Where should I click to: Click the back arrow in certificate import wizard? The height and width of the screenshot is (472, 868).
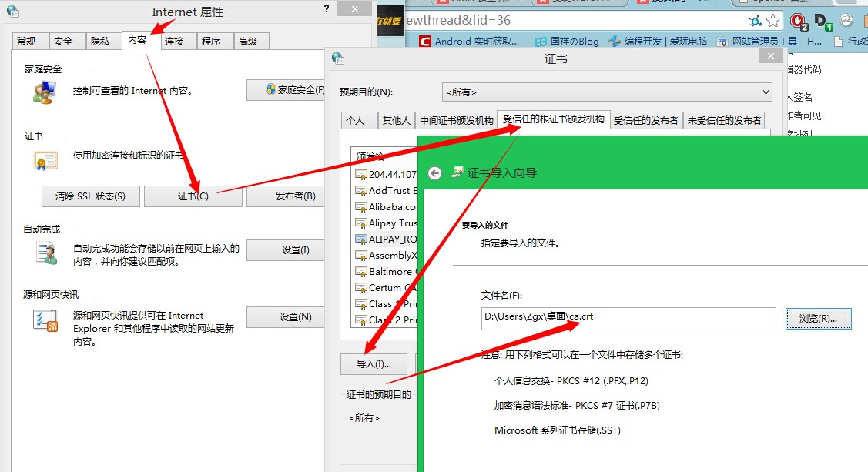[x=434, y=173]
